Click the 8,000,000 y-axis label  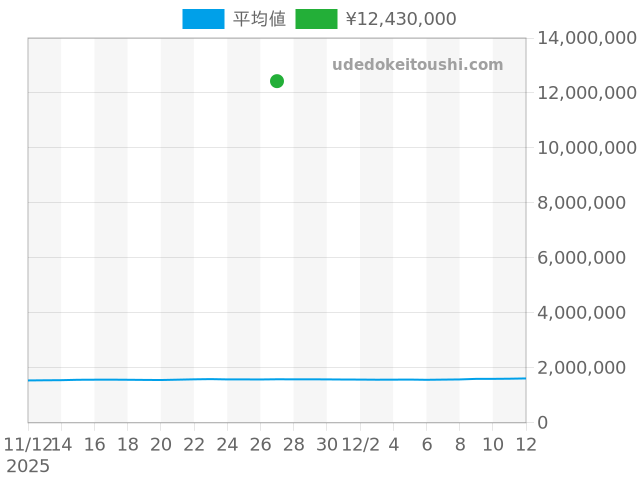pos(581,202)
